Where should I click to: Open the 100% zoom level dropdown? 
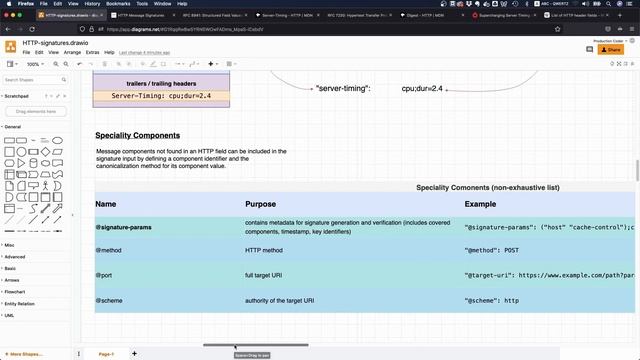pyautogui.click(x=35, y=64)
